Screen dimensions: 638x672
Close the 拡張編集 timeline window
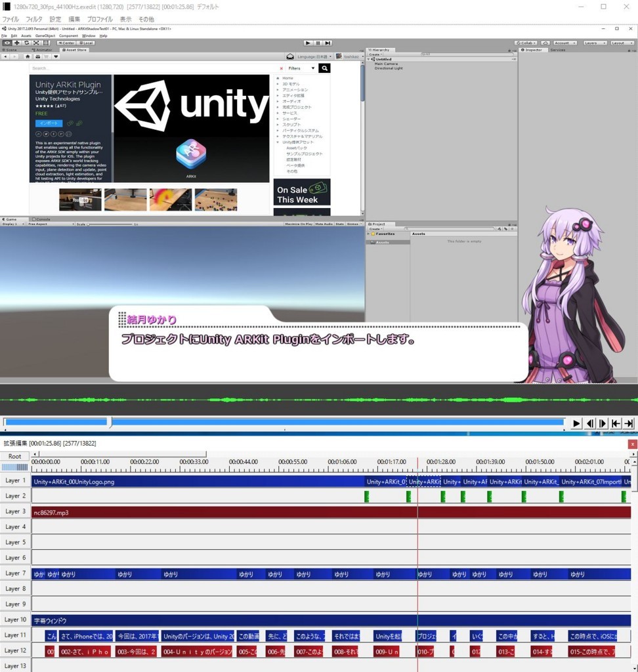click(632, 444)
